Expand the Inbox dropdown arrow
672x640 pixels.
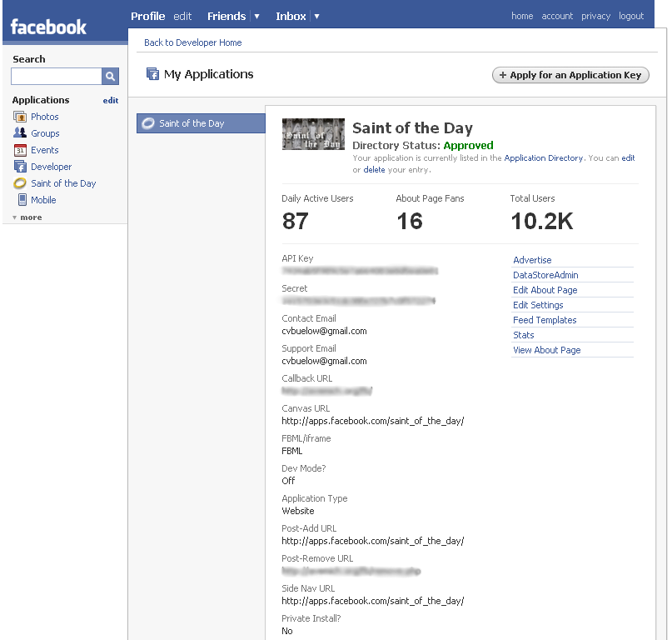click(x=316, y=17)
